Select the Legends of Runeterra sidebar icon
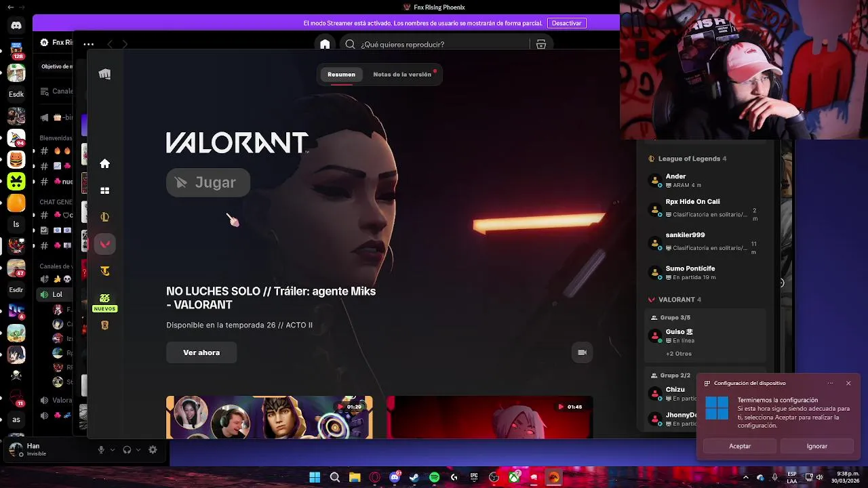The height and width of the screenshot is (488, 868). pos(104,325)
